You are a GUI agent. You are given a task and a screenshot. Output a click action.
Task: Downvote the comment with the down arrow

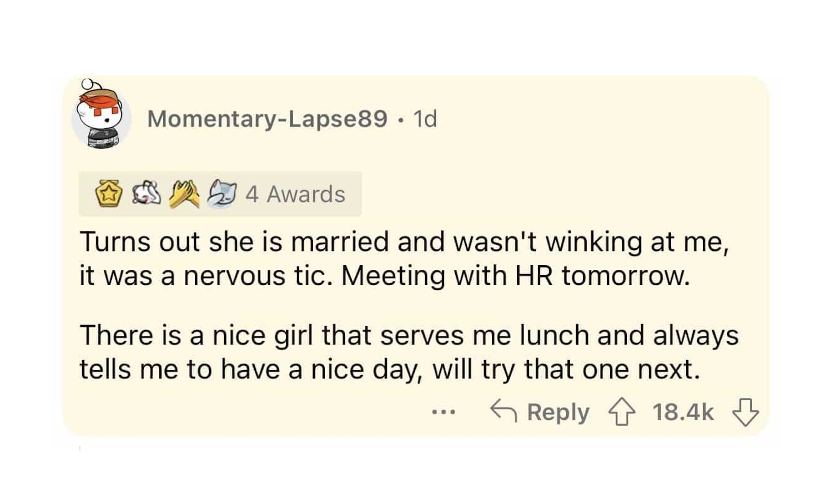(745, 412)
